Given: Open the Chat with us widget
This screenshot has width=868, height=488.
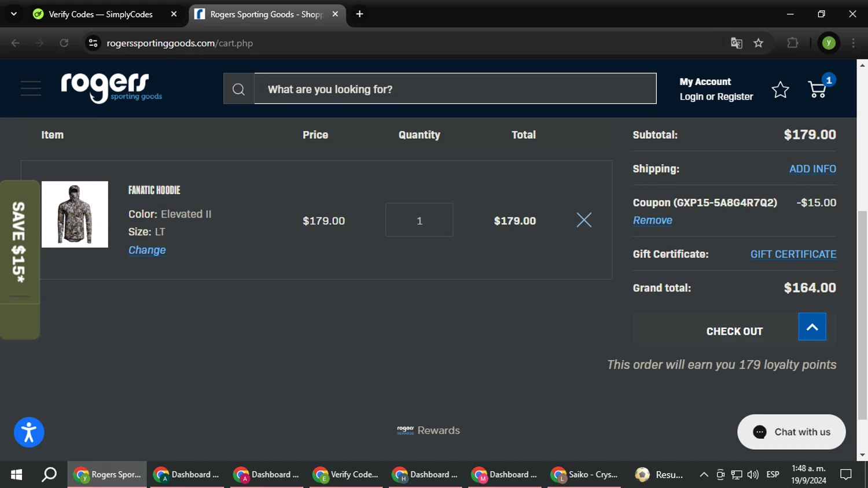Looking at the screenshot, I should pos(791,432).
